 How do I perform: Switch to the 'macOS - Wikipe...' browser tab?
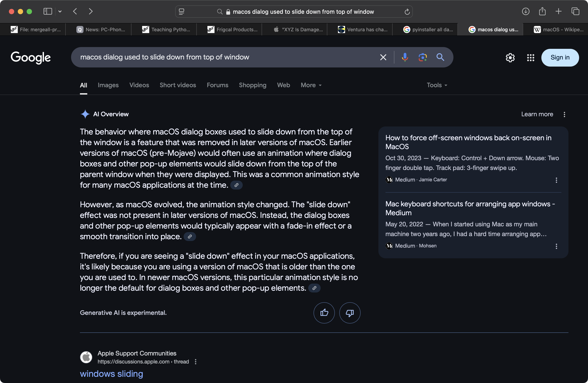coord(555,30)
